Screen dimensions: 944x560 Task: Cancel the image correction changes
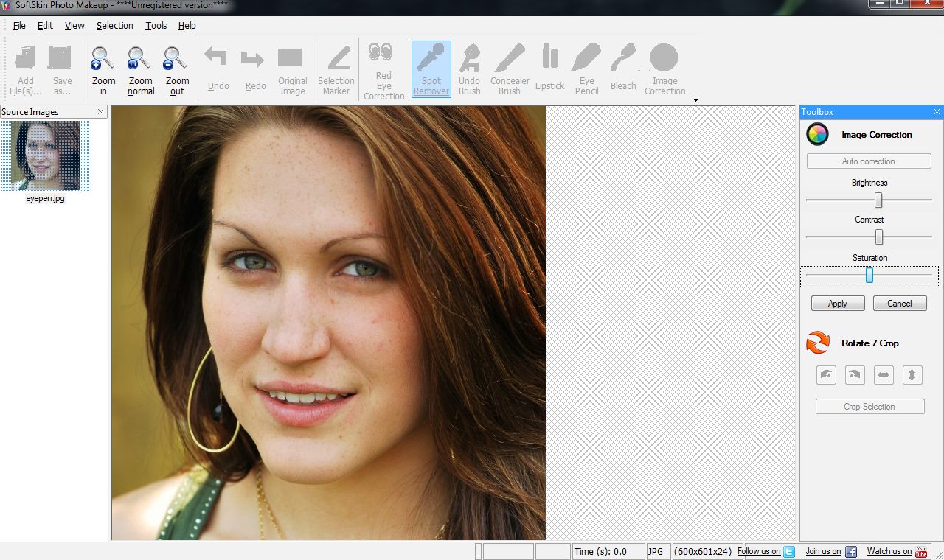[900, 304]
